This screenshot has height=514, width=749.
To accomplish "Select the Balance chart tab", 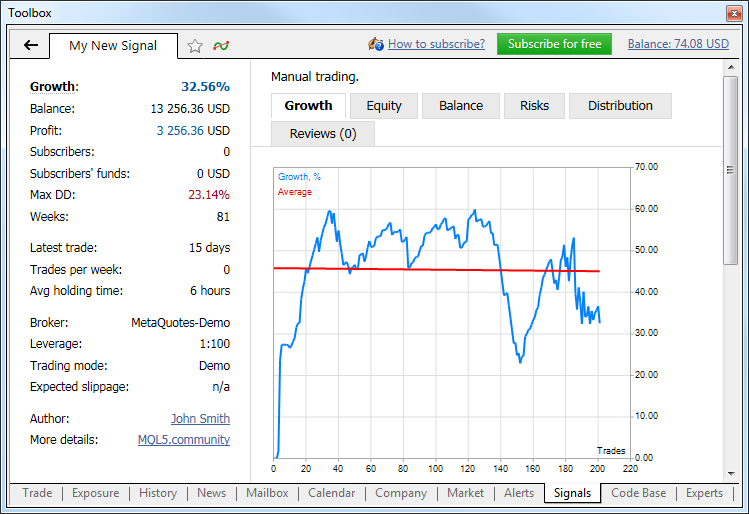I will click(461, 106).
